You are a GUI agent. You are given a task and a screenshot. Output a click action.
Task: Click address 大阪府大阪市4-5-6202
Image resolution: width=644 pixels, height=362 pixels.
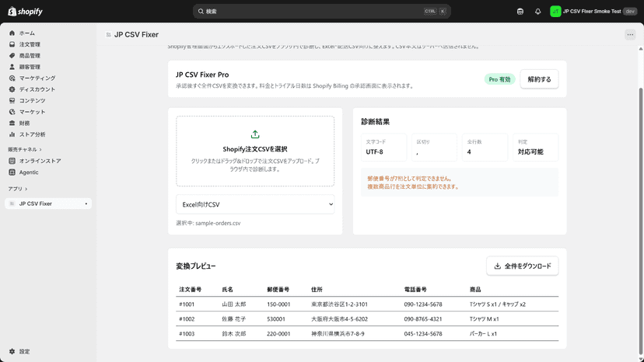pos(340,319)
